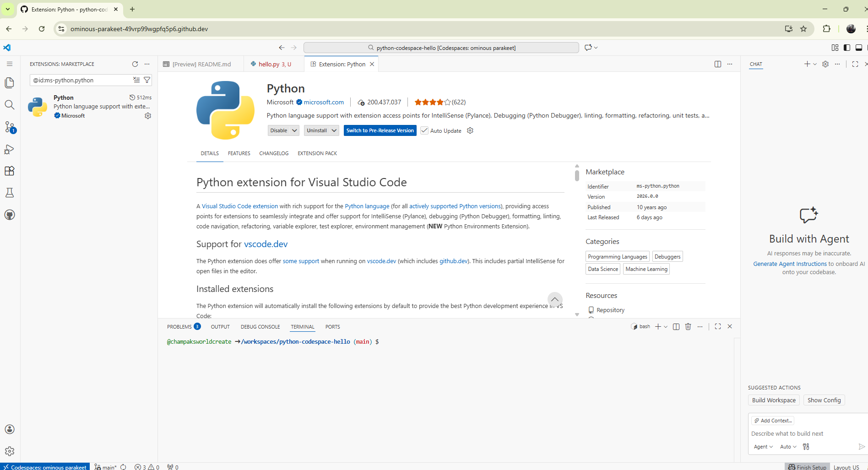
Task: Open the Repository resource link
Action: point(610,310)
